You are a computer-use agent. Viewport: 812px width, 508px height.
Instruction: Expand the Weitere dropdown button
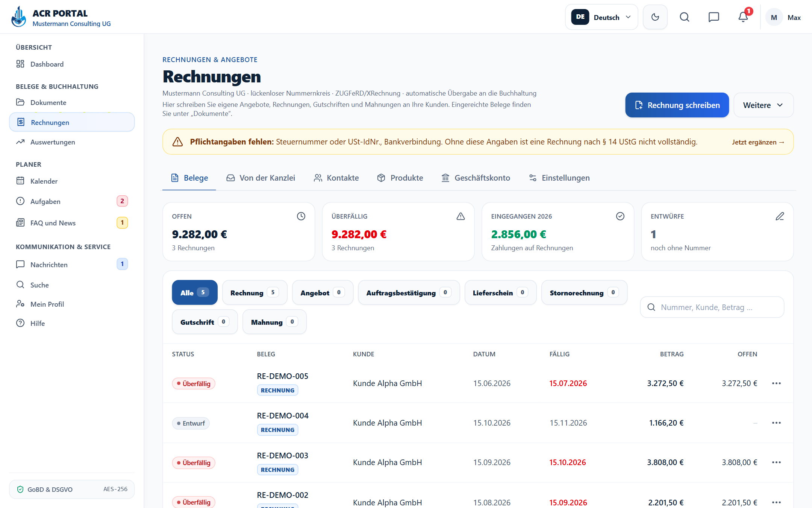(764, 105)
